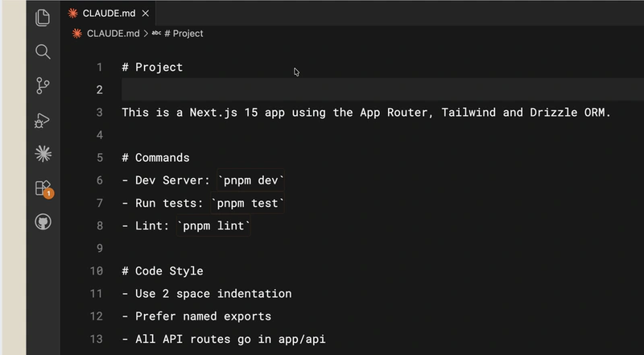This screenshot has width=644, height=355.
Task: Click CLAUDE.md in the breadcrumb
Action: pyautogui.click(x=113, y=33)
